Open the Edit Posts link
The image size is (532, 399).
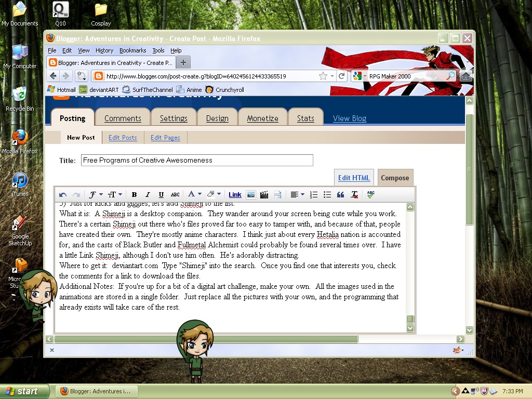(x=123, y=137)
